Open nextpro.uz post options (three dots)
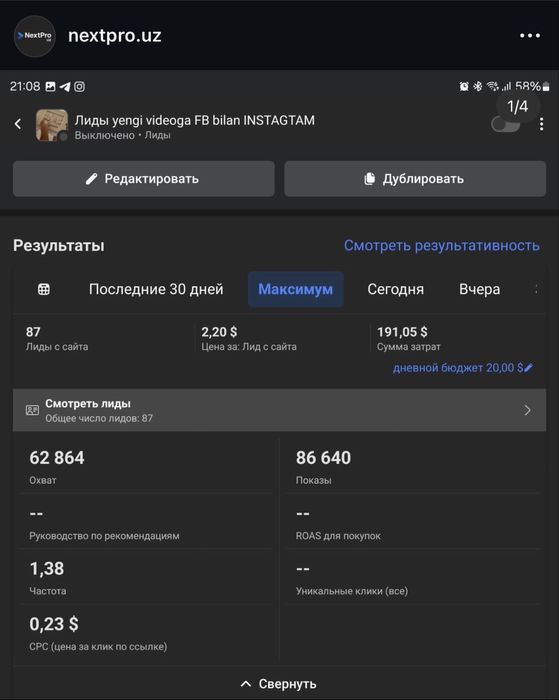 pos(530,36)
